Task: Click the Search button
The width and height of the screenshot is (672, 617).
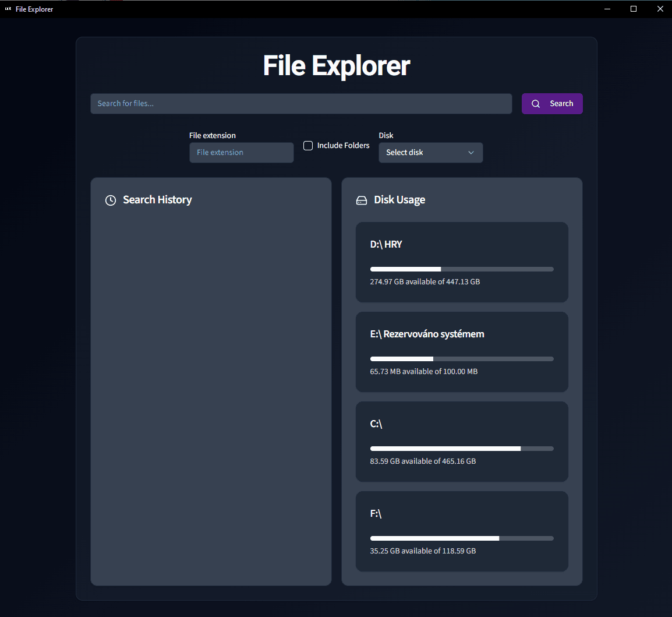Action: point(552,103)
